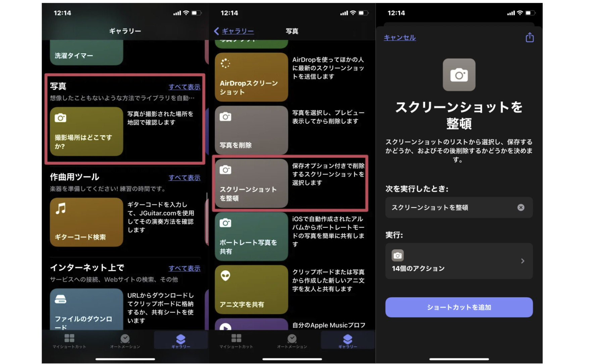Tap the large camera icon above スクリーンショットを整頓

[x=459, y=75]
